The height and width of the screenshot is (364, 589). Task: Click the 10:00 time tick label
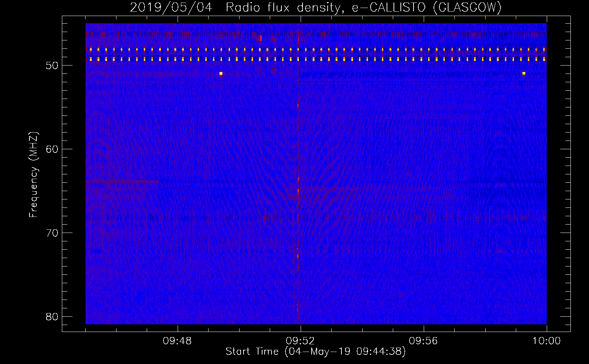[546, 341]
